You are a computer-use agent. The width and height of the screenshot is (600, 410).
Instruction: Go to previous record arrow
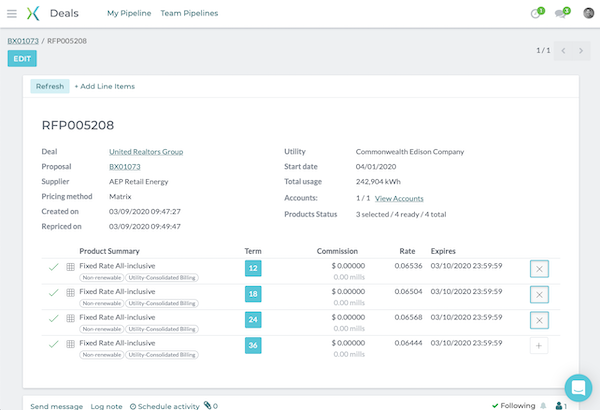pos(564,50)
